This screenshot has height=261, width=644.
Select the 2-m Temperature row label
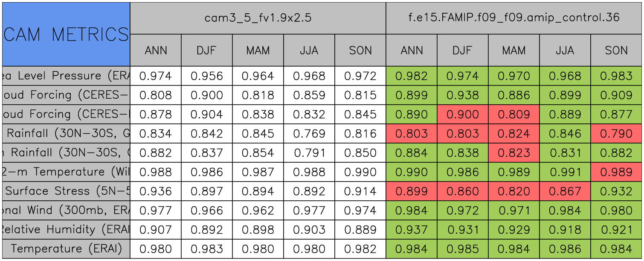pos(66,172)
